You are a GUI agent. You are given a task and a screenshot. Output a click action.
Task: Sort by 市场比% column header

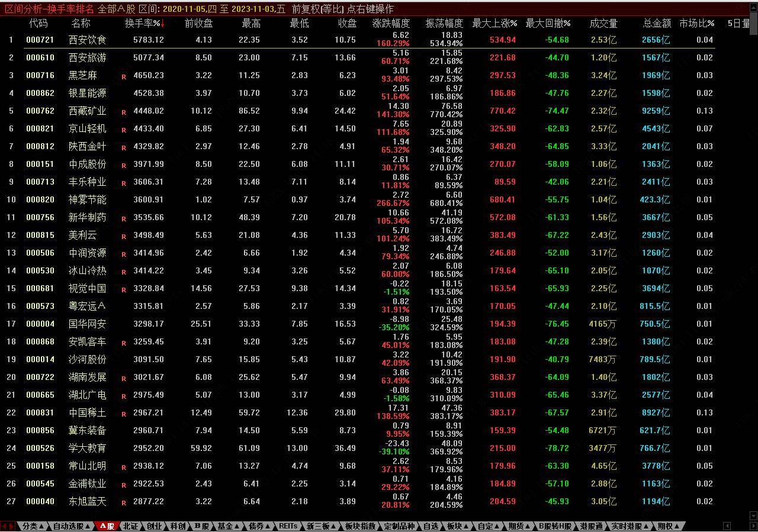(696, 24)
